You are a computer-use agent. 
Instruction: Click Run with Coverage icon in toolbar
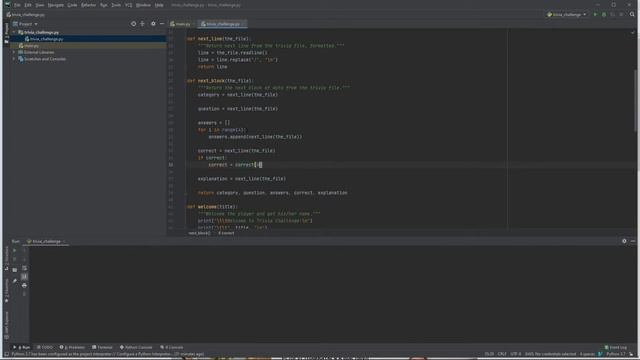[613, 15]
